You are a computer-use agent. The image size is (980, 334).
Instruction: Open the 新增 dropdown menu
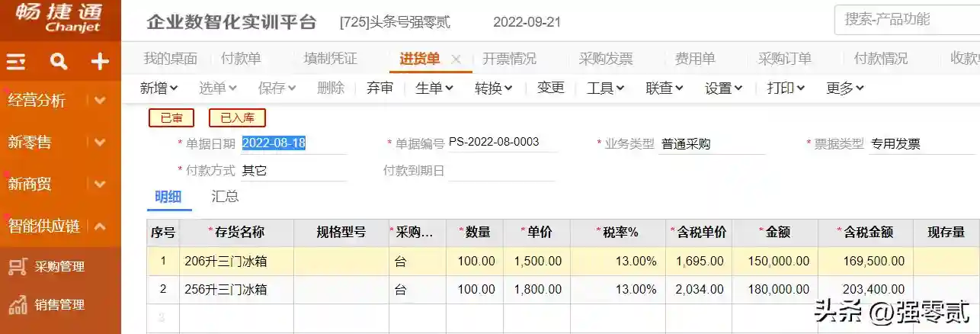tap(159, 88)
